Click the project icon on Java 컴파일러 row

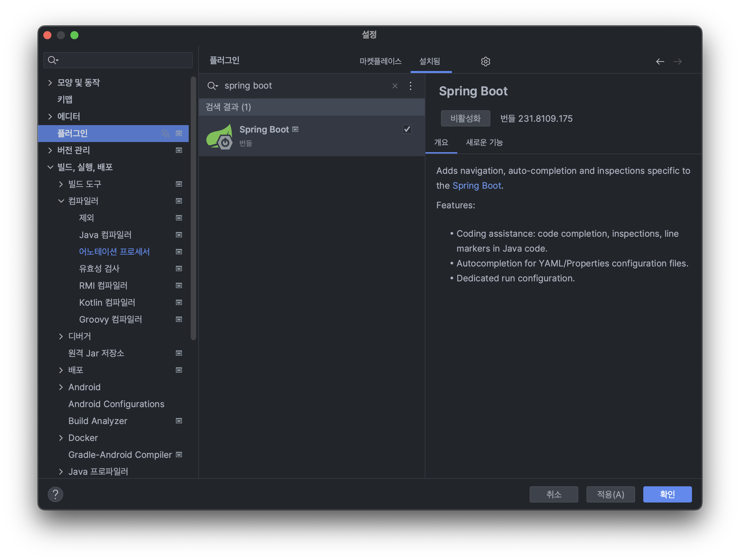coord(179,235)
